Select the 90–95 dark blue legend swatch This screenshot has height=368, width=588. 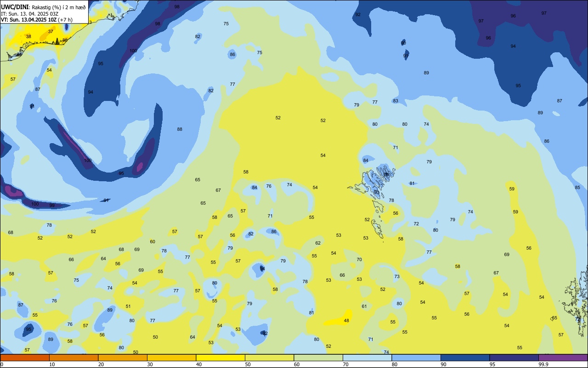point(465,357)
